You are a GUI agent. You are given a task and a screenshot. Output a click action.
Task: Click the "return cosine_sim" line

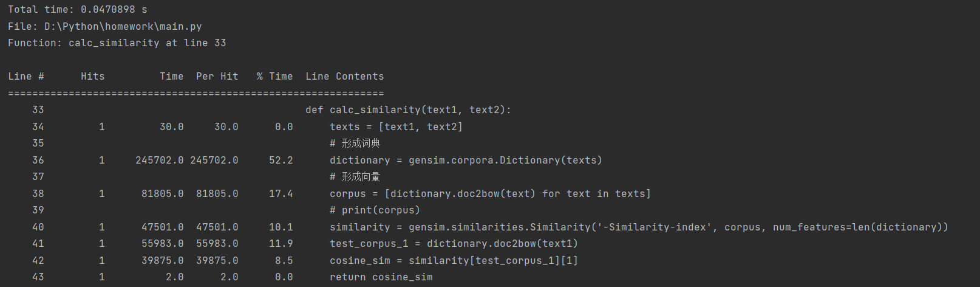(381, 277)
